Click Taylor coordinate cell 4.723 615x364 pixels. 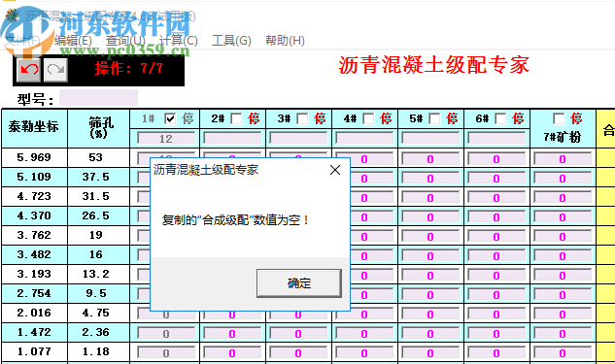[x=34, y=196]
